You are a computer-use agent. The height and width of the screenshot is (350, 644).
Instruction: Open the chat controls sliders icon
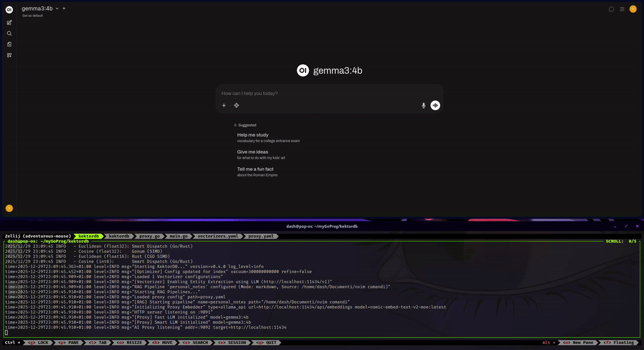click(x=622, y=9)
